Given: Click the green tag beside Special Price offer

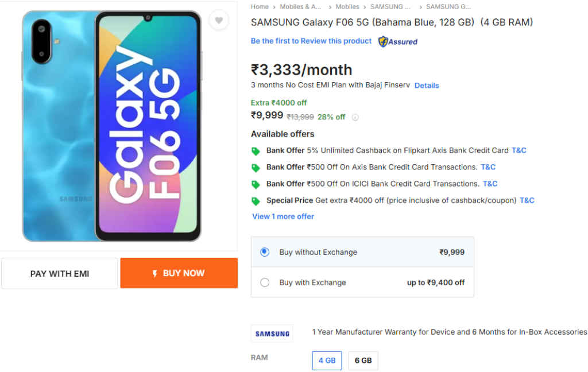Looking at the screenshot, I should pos(255,200).
